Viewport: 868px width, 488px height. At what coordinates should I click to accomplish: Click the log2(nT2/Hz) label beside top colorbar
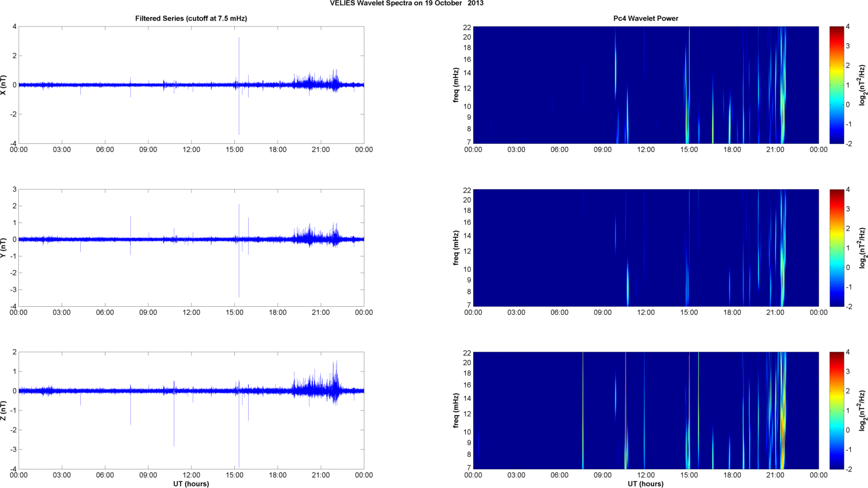[862, 85]
